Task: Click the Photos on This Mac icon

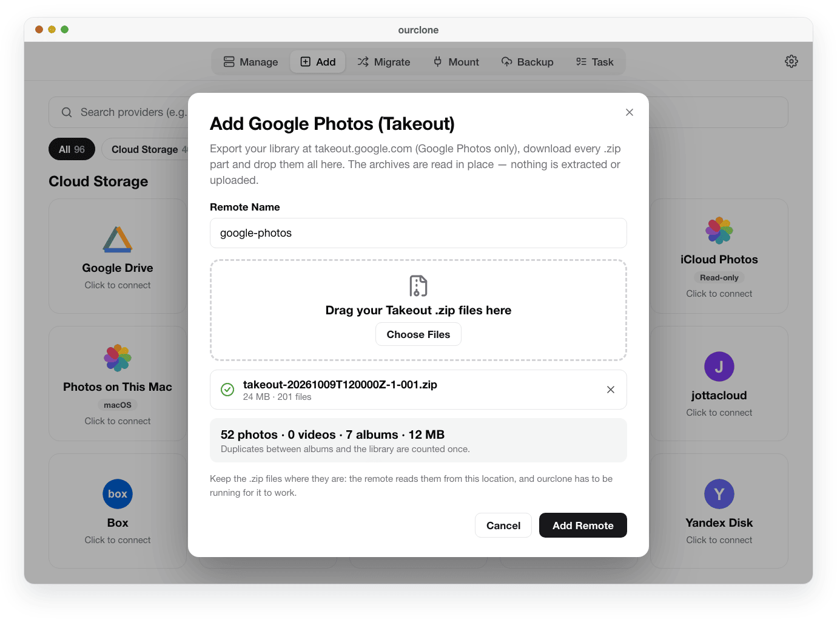Action: coord(118,358)
